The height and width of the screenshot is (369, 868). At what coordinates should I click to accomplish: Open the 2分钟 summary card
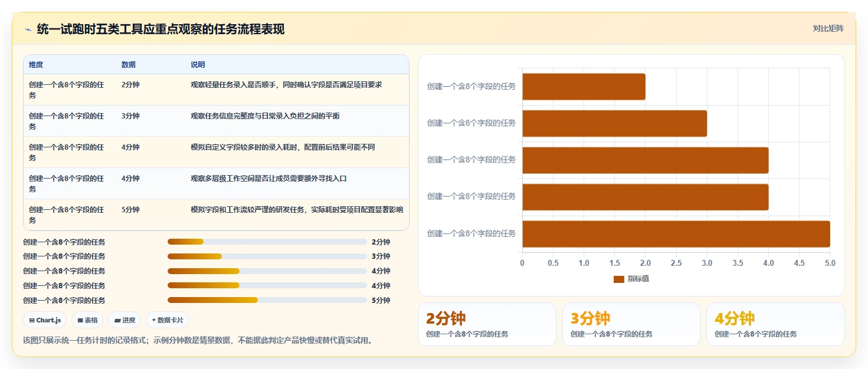[487, 324]
